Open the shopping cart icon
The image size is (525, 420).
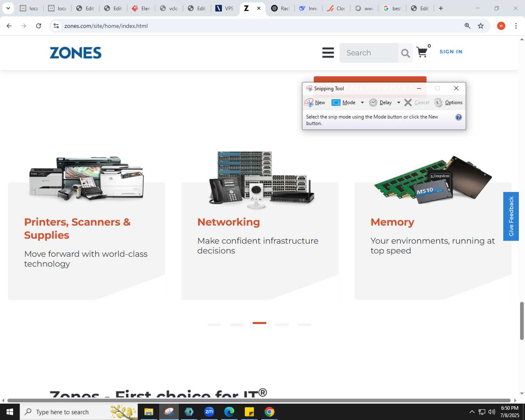coord(422,52)
